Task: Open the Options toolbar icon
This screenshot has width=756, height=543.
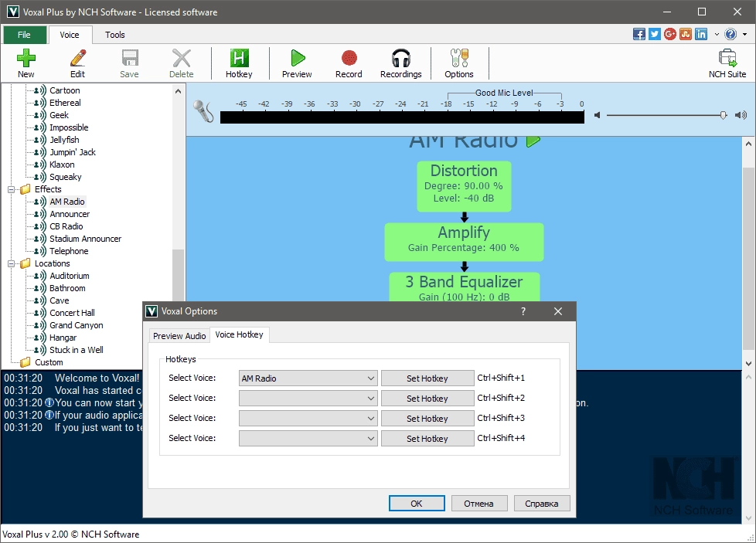Action: tap(459, 63)
